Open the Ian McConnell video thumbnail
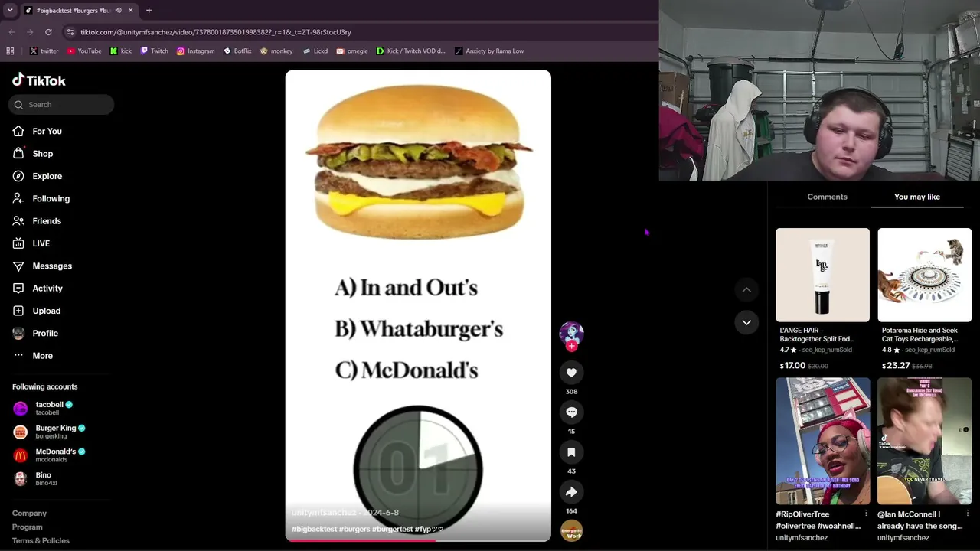The height and width of the screenshot is (551, 980). pyautogui.click(x=924, y=440)
